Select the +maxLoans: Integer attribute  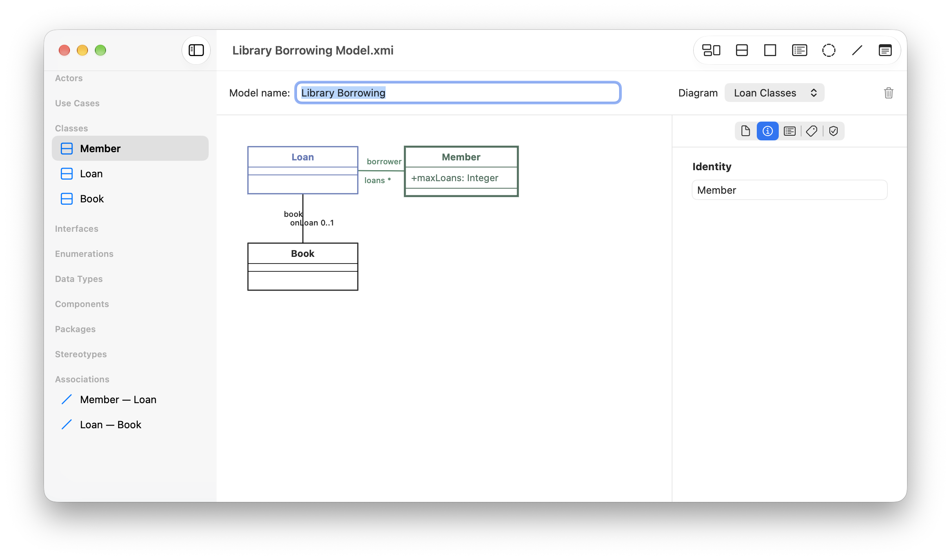(x=455, y=178)
